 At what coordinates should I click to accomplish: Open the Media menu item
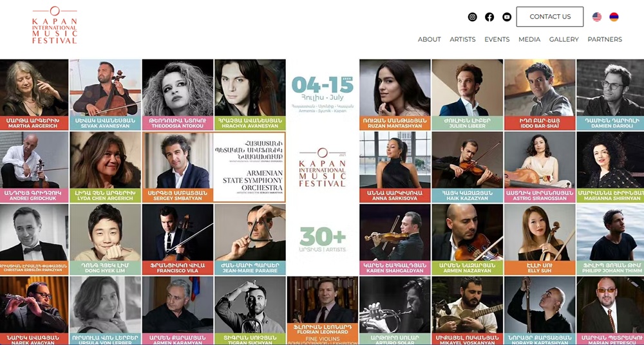[529, 39]
